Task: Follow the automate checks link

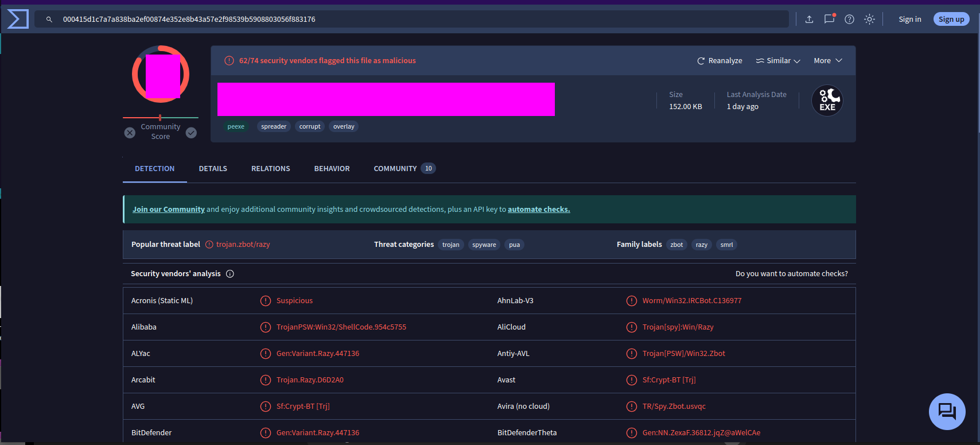Action: click(x=539, y=210)
